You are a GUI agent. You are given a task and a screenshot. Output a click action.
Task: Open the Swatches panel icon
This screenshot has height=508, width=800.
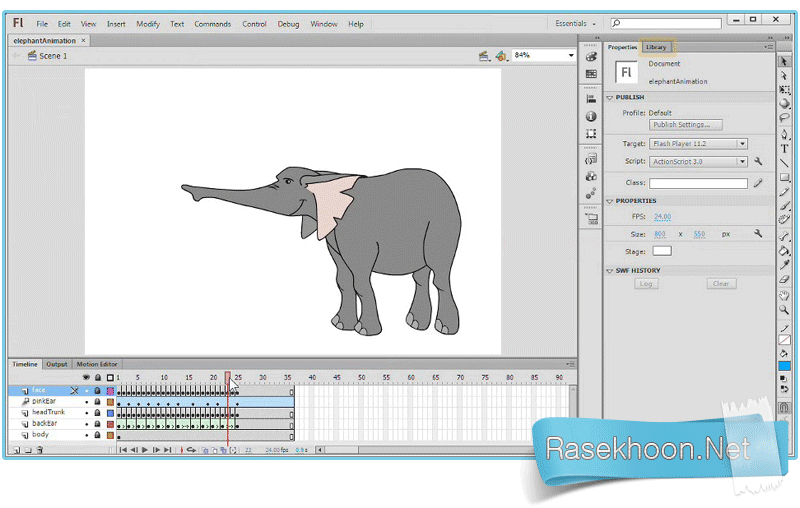591,74
